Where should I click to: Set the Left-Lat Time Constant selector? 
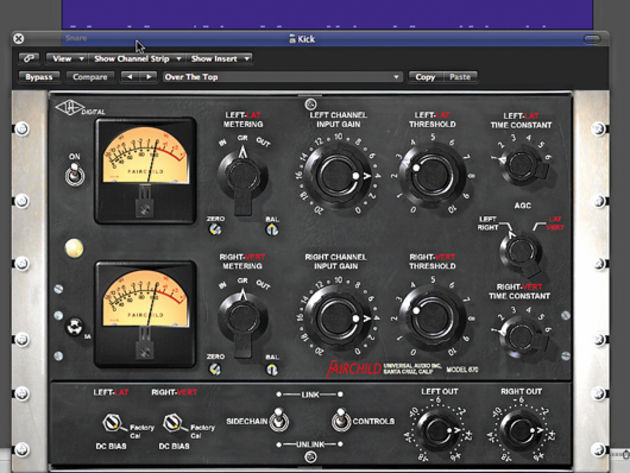[x=522, y=164]
